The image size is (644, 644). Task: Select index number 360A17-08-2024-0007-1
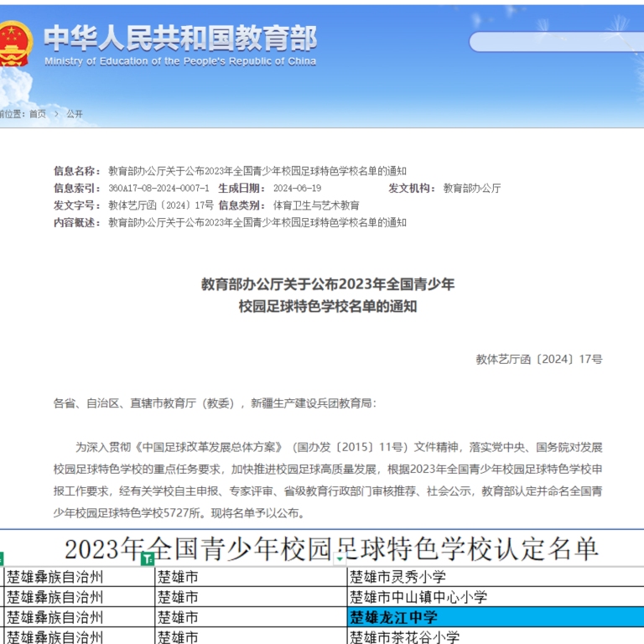pyautogui.click(x=158, y=188)
